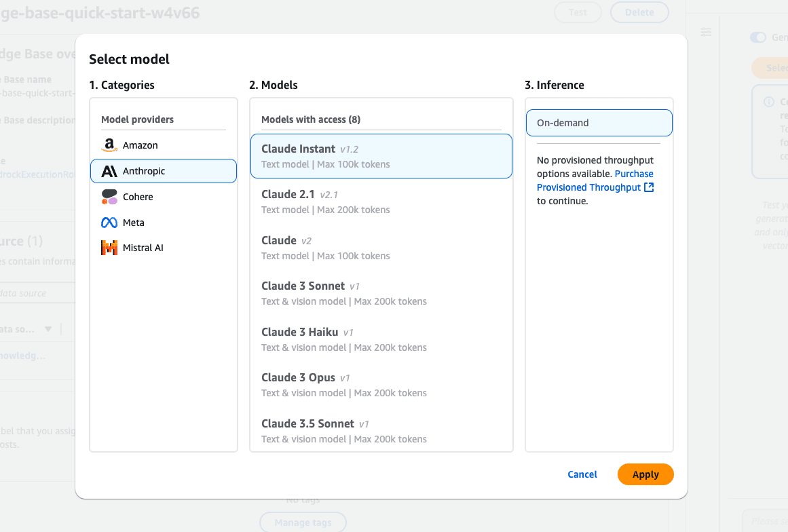788x532 pixels.
Task: Open Purchase Provisioned Throughput link
Action: tap(588, 187)
